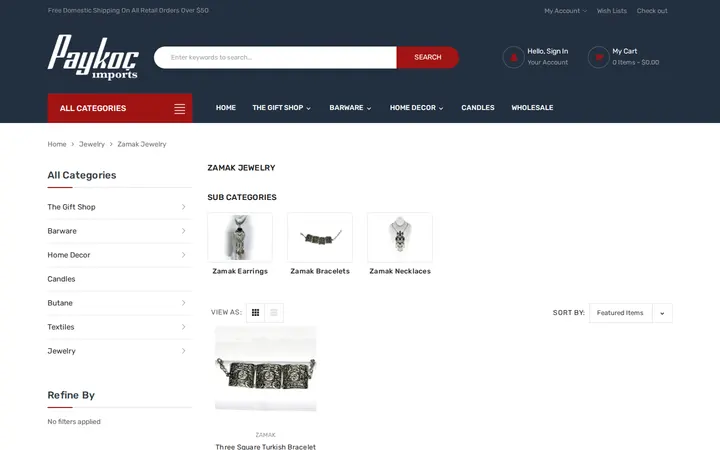The image size is (720, 450).
Task: Click the Zamak Necklaces label
Action: click(x=400, y=271)
